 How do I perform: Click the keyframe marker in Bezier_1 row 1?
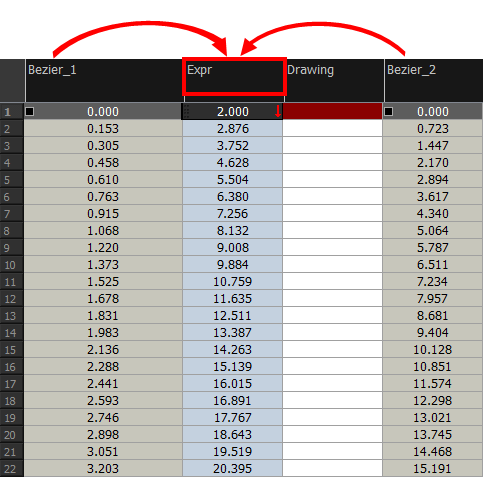[30, 112]
